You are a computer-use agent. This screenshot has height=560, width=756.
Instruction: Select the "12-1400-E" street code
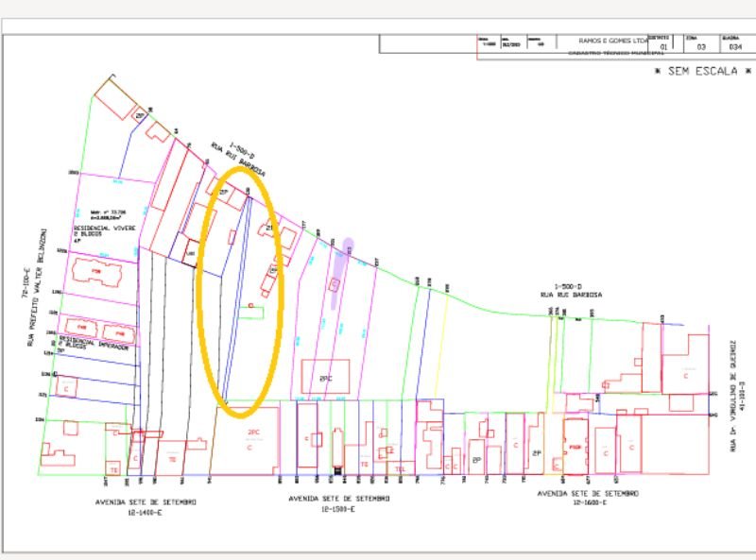(145, 512)
